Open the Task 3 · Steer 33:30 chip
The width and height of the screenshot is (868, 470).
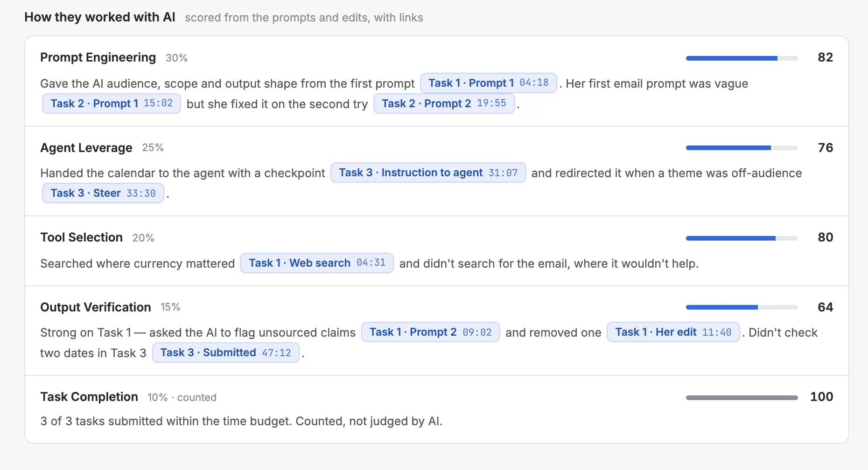click(103, 193)
